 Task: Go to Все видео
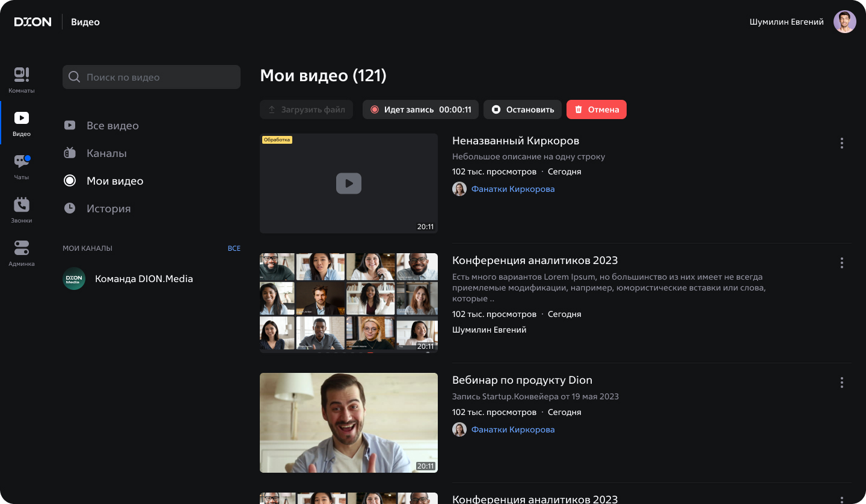(x=112, y=126)
